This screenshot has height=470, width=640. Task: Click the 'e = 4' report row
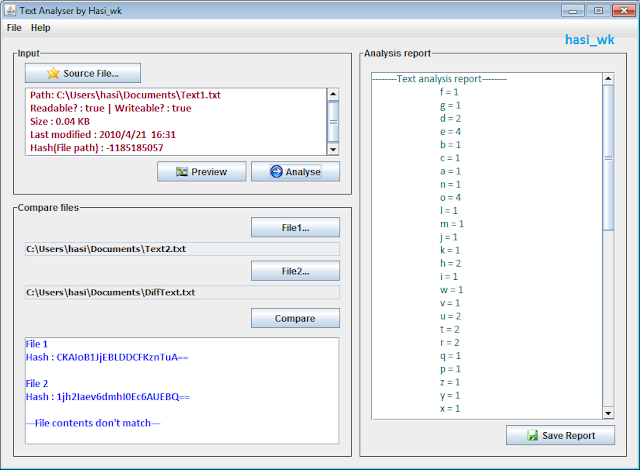450,131
